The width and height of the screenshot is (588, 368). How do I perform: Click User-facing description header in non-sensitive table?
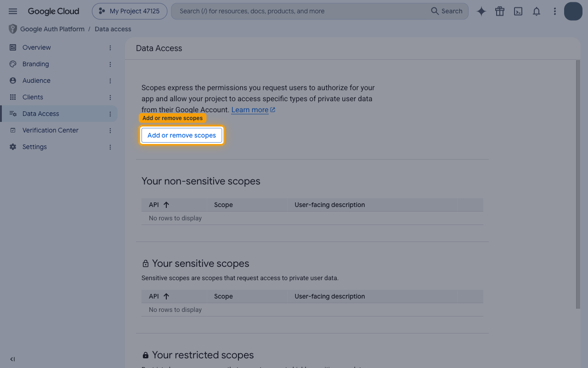(x=330, y=205)
